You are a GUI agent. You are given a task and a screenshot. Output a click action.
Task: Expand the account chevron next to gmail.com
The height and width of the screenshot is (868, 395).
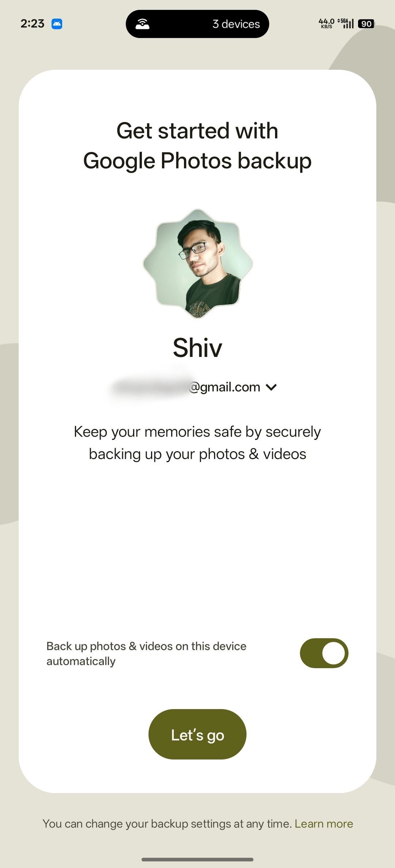tap(271, 387)
